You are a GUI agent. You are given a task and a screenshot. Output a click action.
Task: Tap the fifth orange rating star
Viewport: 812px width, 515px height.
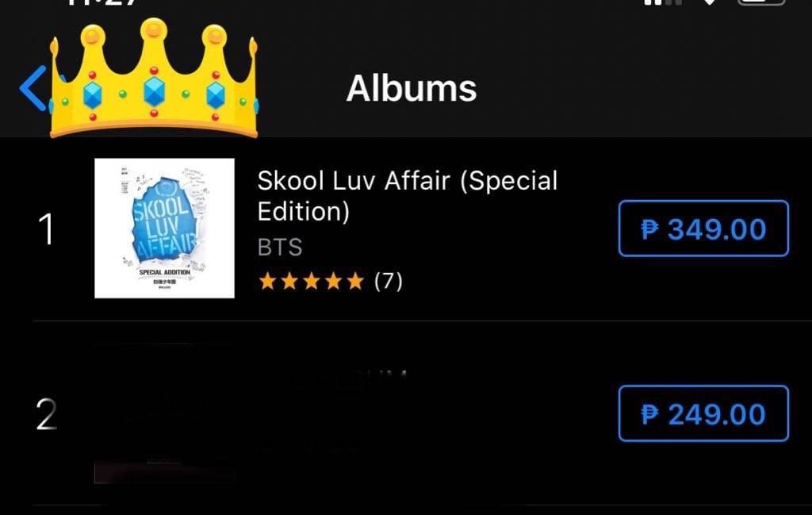pos(355,282)
